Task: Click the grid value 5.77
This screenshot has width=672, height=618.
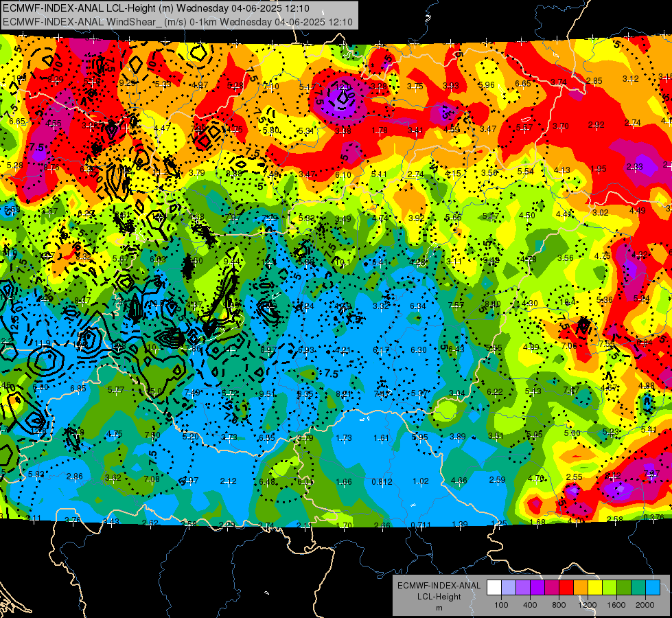Action: tap(116, 390)
